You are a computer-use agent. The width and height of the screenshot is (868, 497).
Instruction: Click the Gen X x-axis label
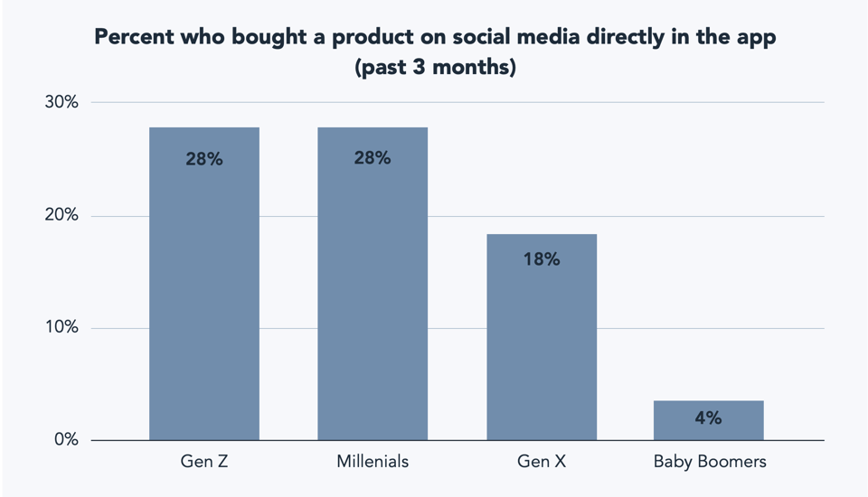click(542, 462)
